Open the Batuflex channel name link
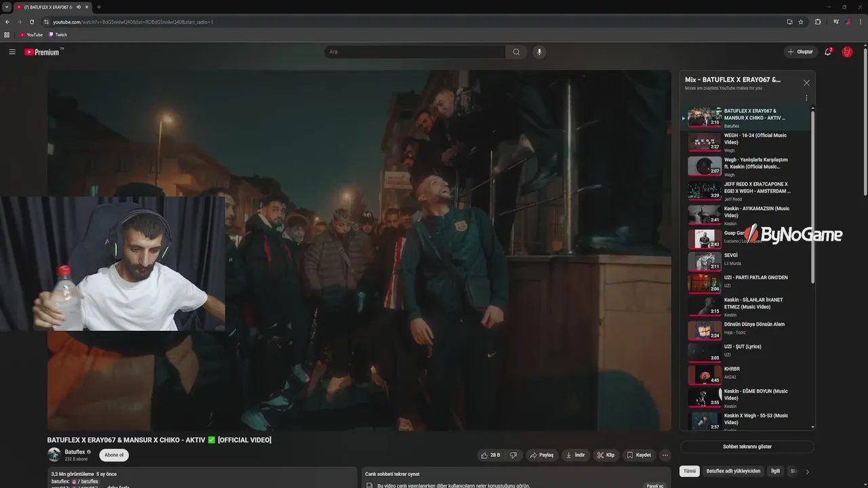The width and height of the screenshot is (868, 488). point(75,451)
